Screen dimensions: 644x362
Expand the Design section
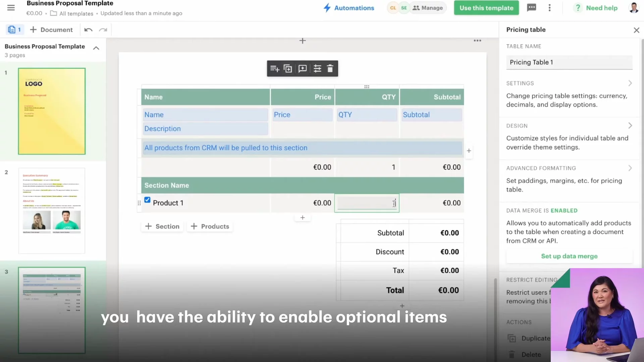tap(630, 126)
